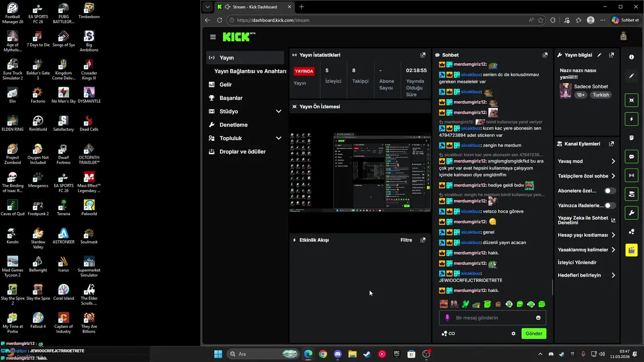Pop out the Yayın İstatistikleri panel

click(x=423, y=55)
